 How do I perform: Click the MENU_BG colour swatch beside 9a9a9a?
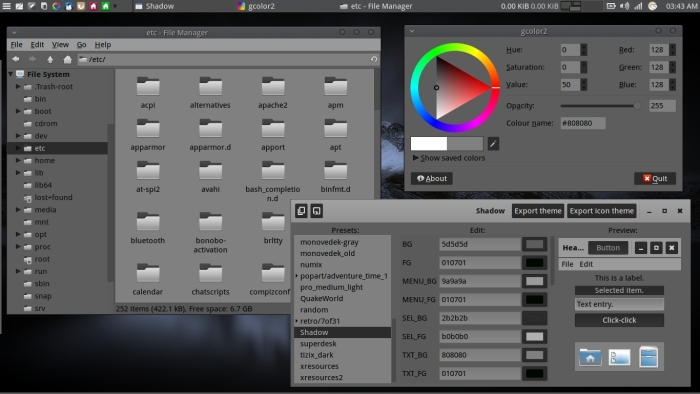tap(534, 281)
